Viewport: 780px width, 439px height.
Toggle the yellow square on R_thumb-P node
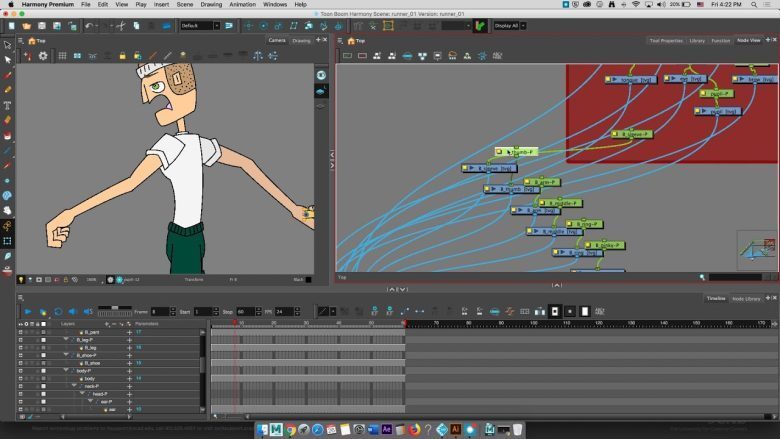(x=499, y=152)
